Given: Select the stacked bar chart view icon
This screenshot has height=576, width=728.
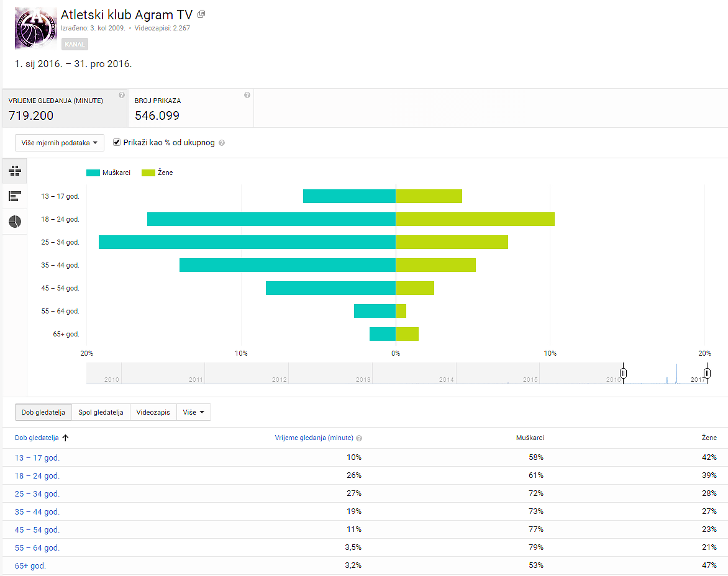Looking at the screenshot, I should click(16, 171).
